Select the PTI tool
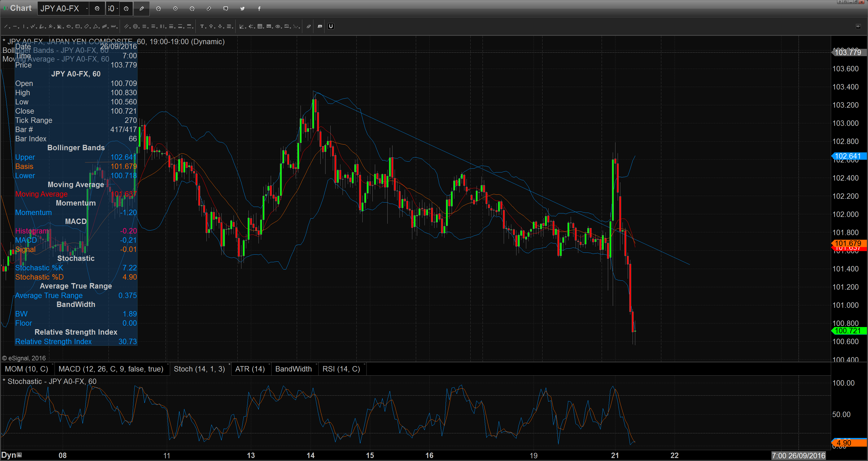Image resolution: width=868 pixels, height=461 pixels. click(x=287, y=26)
